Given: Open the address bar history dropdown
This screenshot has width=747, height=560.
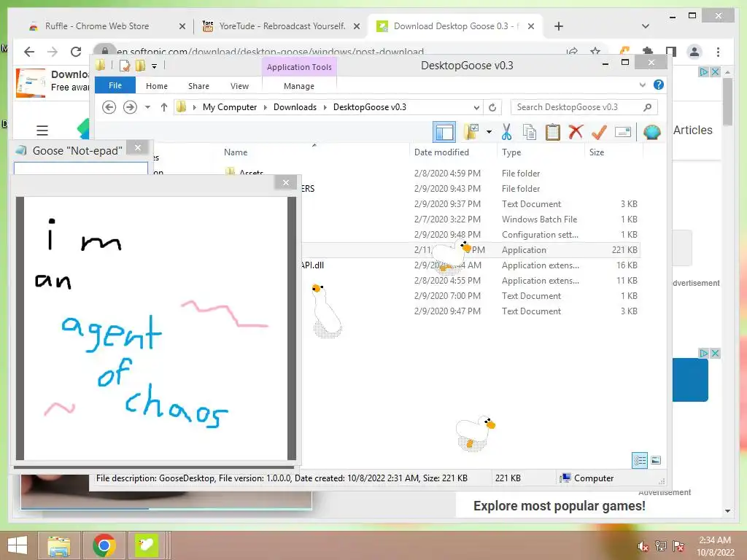Looking at the screenshot, I should (x=476, y=108).
